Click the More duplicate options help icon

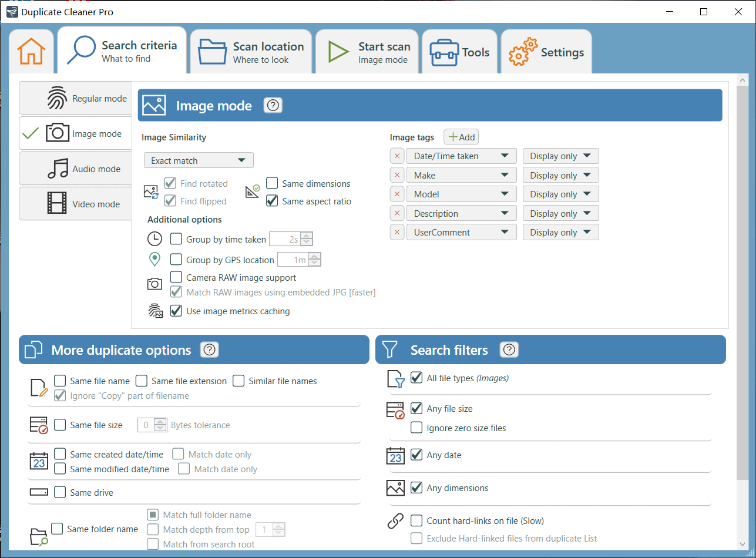point(210,350)
